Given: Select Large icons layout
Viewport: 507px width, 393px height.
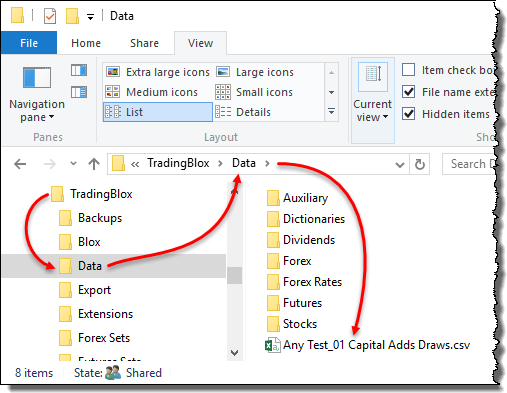Looking at the screenshot, I should (255, 72).
